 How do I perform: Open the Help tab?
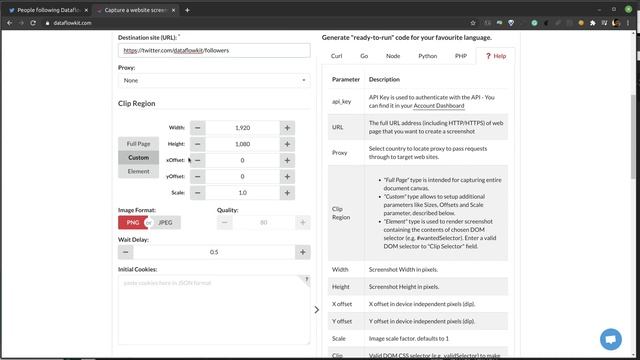pos(496,56)
